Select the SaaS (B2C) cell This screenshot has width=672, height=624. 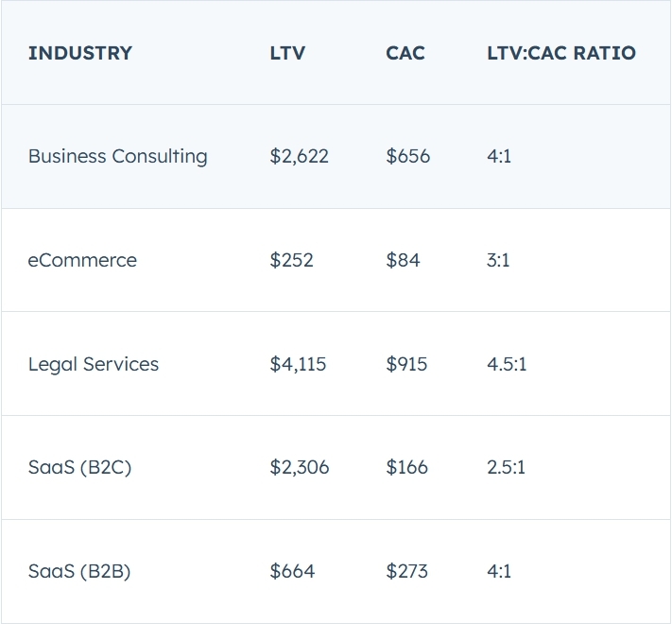[x=79, y=467]
